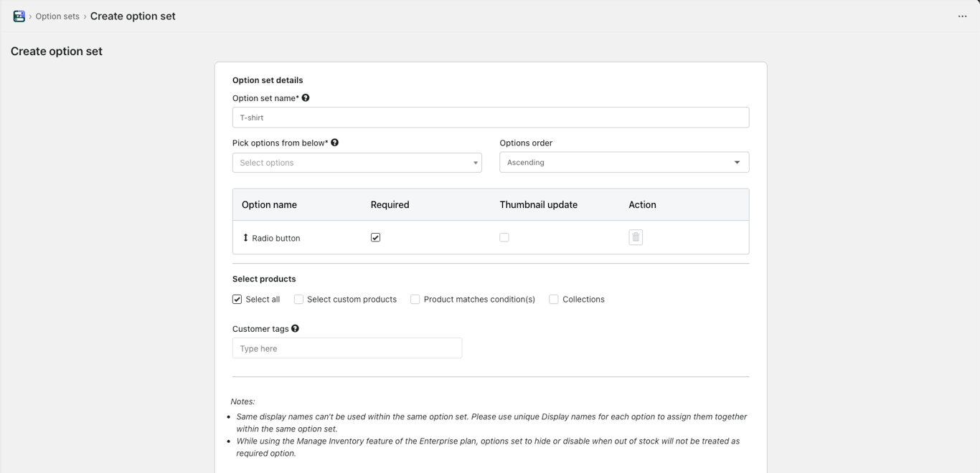This screenshot has height=473, width=980.
Task: Click the help icon beside Option set name
Action: point(306,98)
